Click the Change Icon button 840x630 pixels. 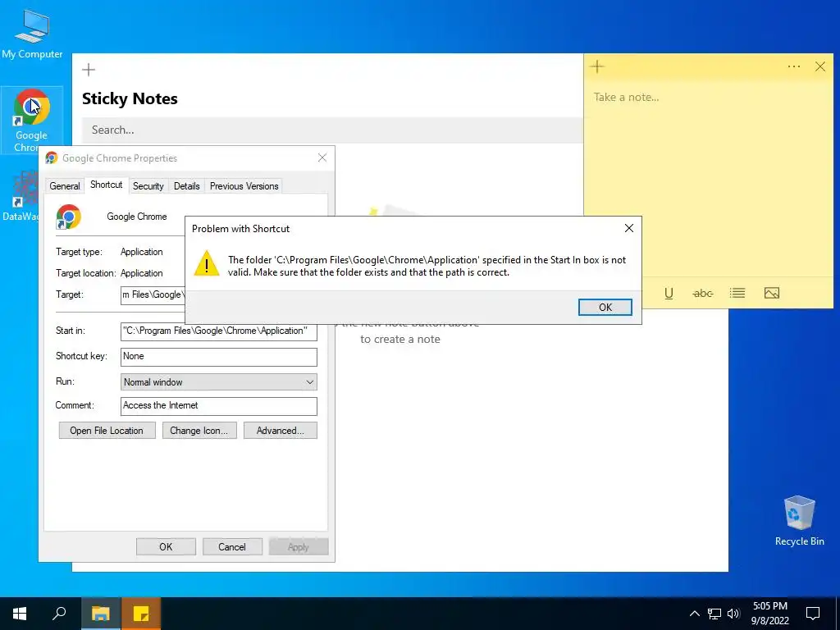pos(199,431)
